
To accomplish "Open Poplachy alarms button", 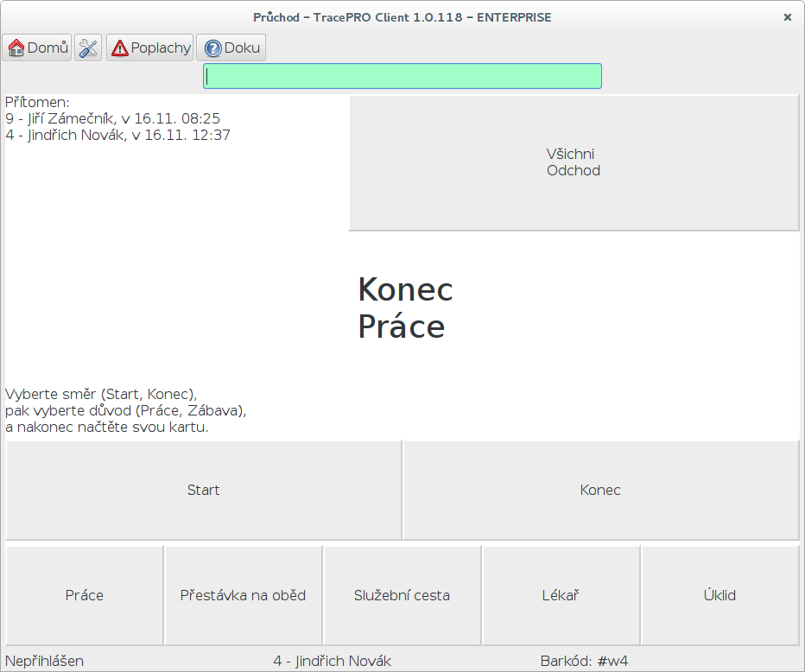I will pos(150,48).
